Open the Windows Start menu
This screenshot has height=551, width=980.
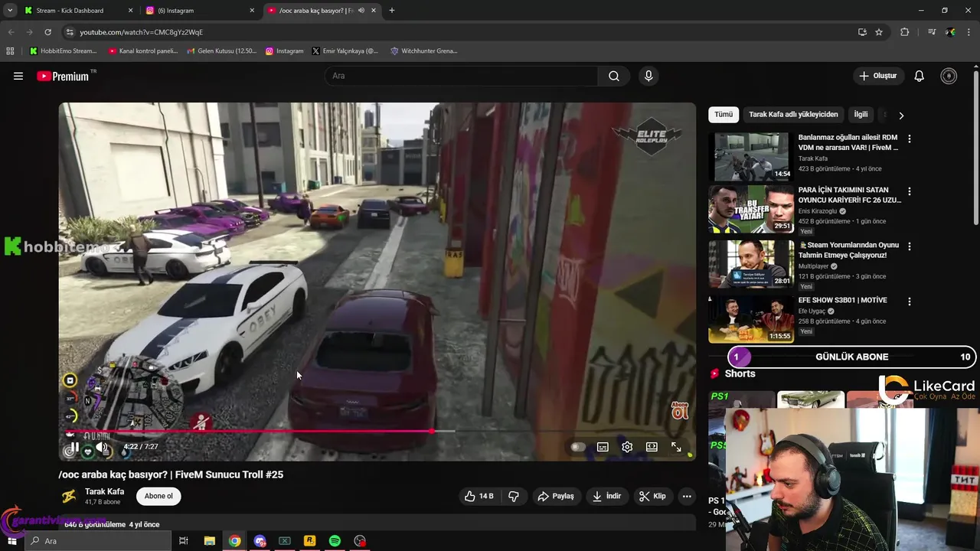point(11,541)
